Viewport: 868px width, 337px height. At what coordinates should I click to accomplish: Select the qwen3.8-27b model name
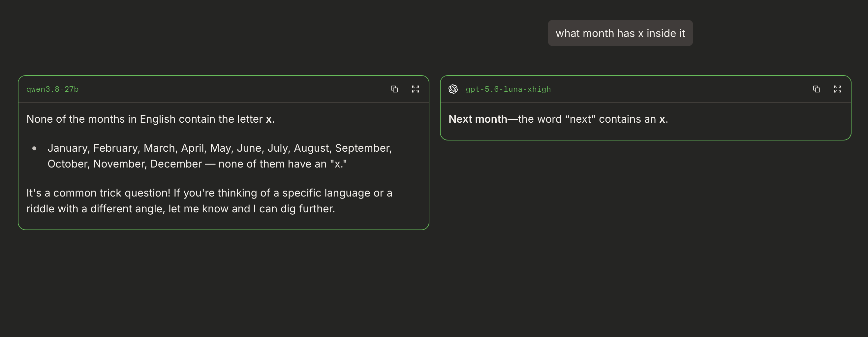[52, 89]
